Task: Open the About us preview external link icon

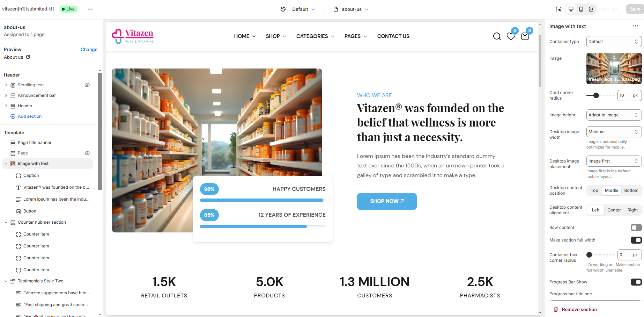Action: (x=28, y=57)
